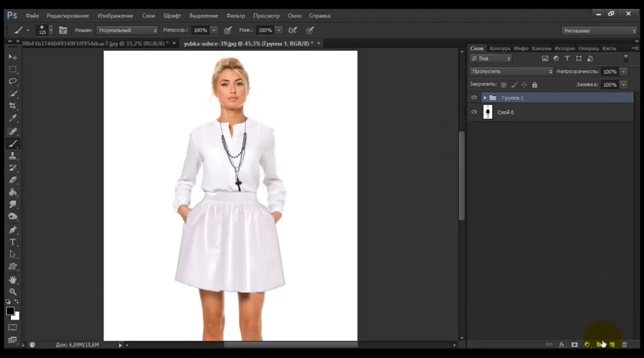Select the Custom Shape tool
The width and height of the screenshot is (644, 358).
13,267
